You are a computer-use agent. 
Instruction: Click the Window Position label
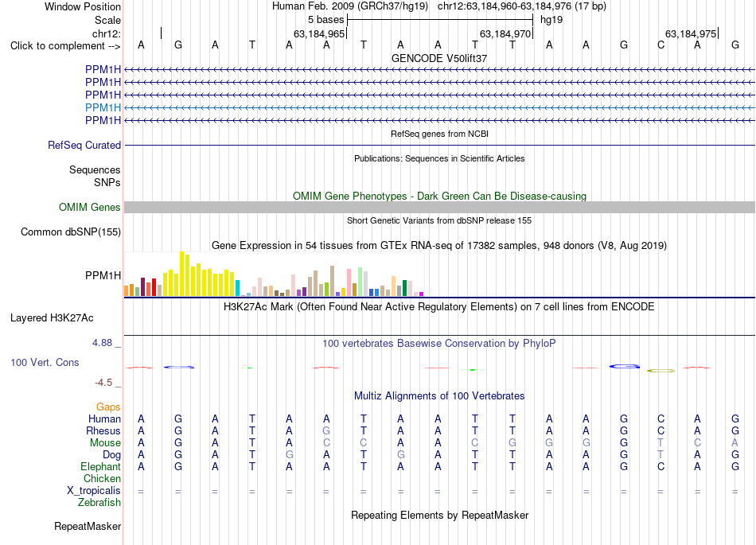coord(83,6)
